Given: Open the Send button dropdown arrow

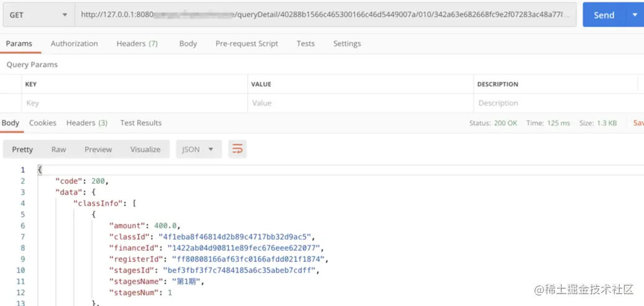Looking at the screenshot, I should (635, 15).
